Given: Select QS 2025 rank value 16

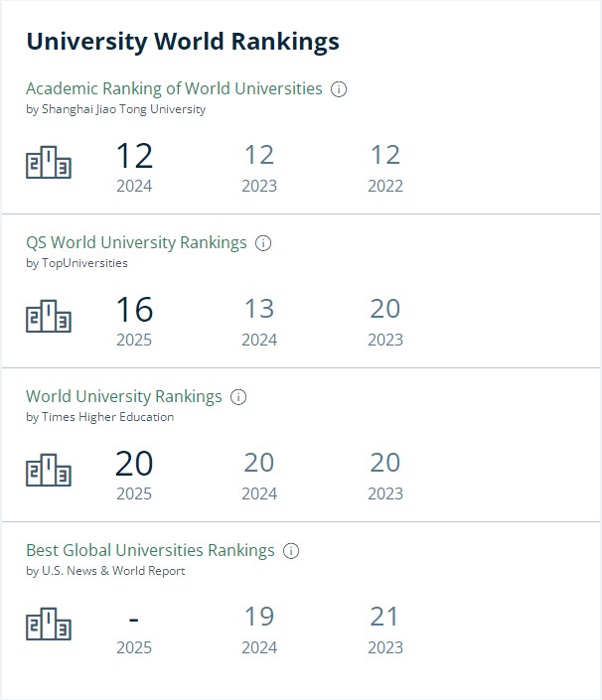Looking at the screenshot, I should click(x=134, y=310).
